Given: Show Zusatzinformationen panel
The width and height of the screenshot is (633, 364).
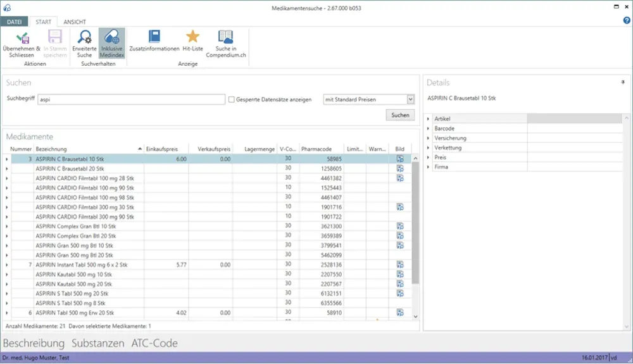Looking at the screenshot, I should pyautogui.click(x=154, y=41).
